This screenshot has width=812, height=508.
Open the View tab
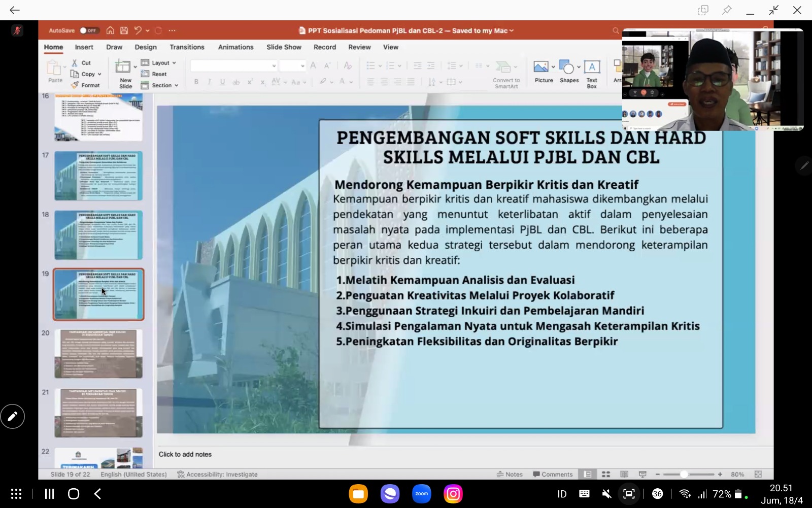pyautogui.click(x=390, y=47)
